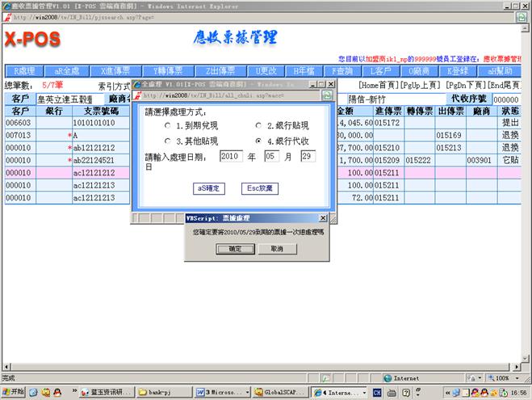The width and height of the screenshot is (532, 400).
Task: Select the 2.銀行貼現 radio option
Action: tap(258, 127)
